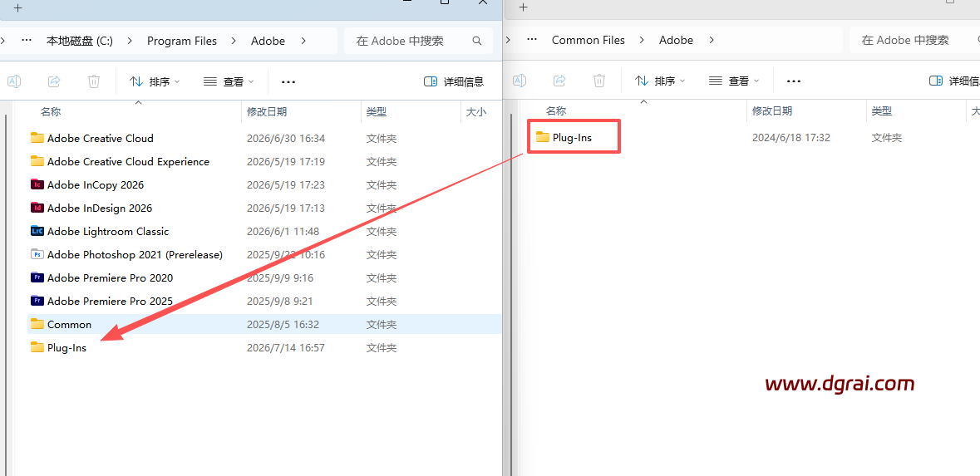Go to 本地磁盘 (C:) in address bar

pos(80,42)
